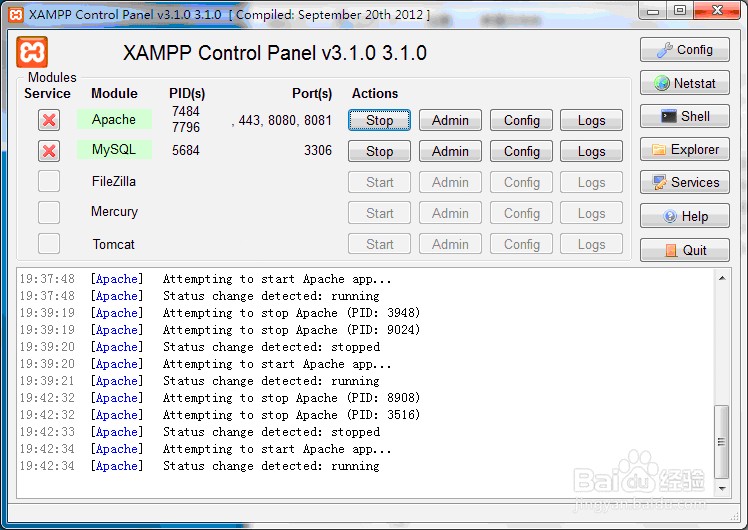Open the Services window
748x530 pixels.
coord(685,182)
